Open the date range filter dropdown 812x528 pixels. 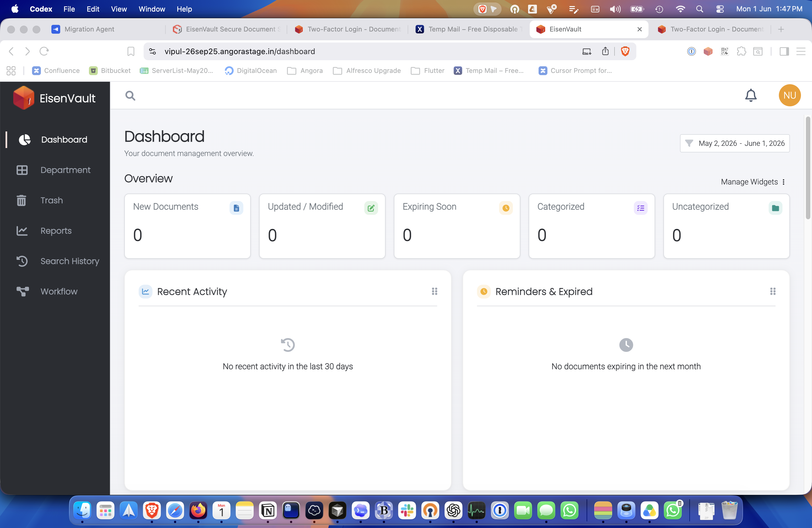(735, 143)
